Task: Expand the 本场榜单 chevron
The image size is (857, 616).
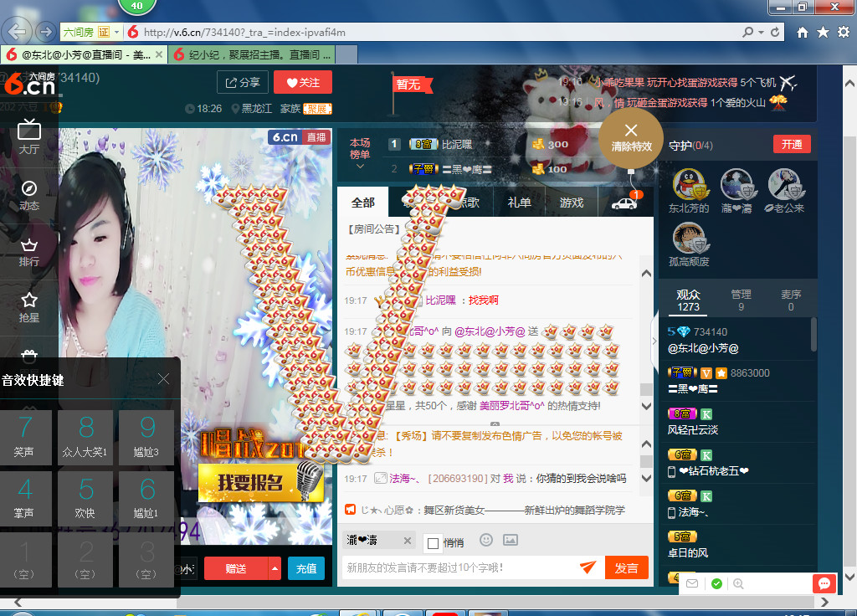Action: (360, 167)
